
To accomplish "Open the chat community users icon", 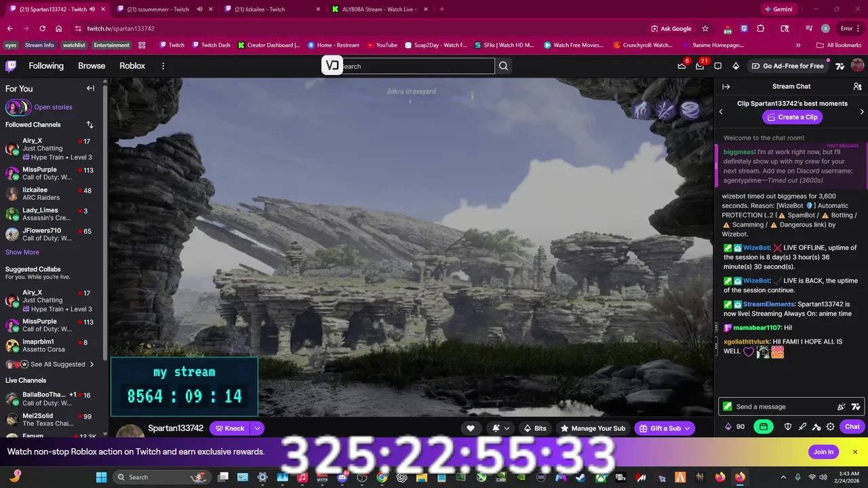I will pyautogui.click(x=857, y=87).
